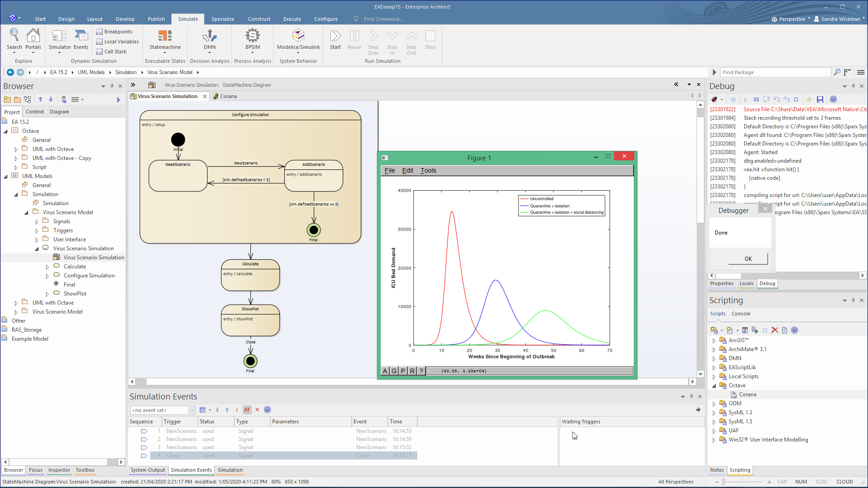Click the Events icon in ribbon

coord(81,36)
